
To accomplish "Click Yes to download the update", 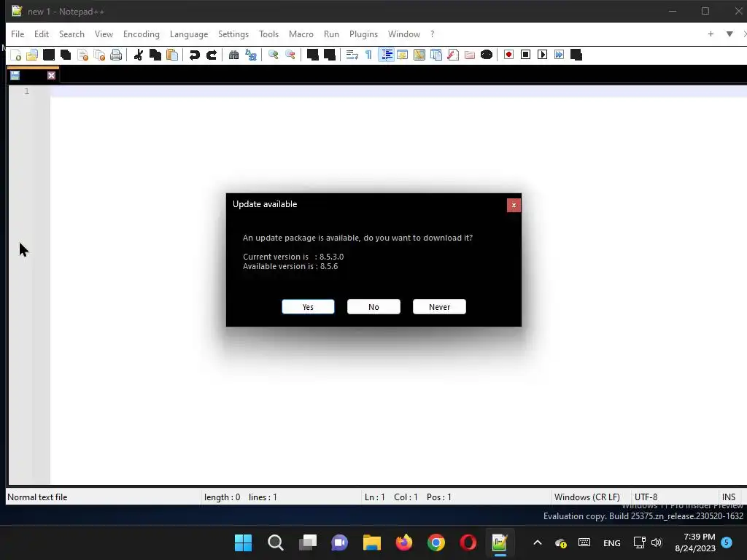I will [x=308, y=307].
